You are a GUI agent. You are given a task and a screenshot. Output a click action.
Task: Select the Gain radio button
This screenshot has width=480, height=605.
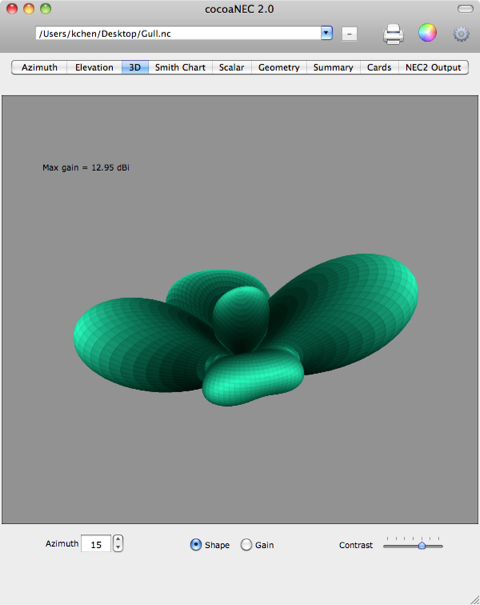pos(246,544)
